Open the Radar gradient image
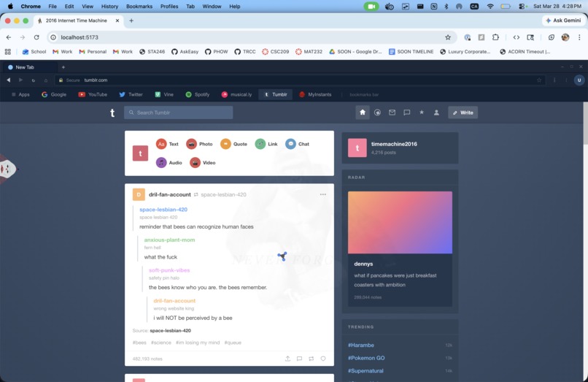The image size is (588, 382). coord(400,222)
